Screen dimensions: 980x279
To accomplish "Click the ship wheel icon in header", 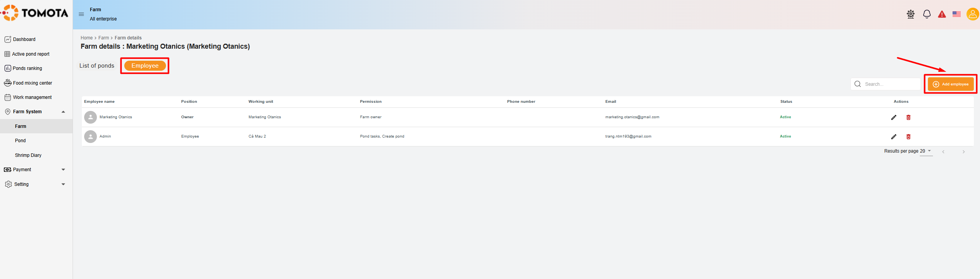I will pos(911,14).
